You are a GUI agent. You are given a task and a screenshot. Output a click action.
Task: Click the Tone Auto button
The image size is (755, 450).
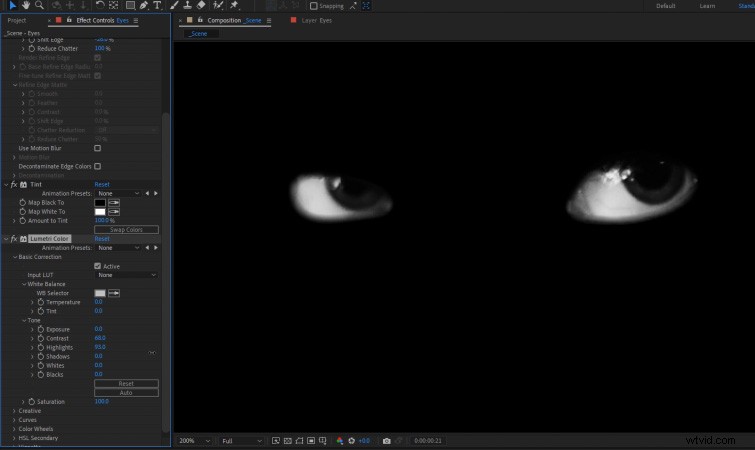(x=126, y=393)
